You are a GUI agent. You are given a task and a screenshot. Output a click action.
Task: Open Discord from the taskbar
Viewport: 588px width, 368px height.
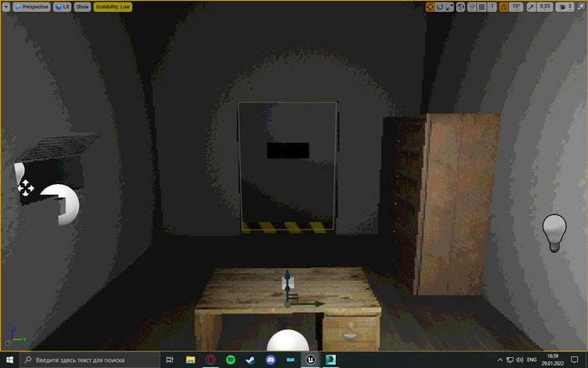pyautogui.click(x=270, y=360)
